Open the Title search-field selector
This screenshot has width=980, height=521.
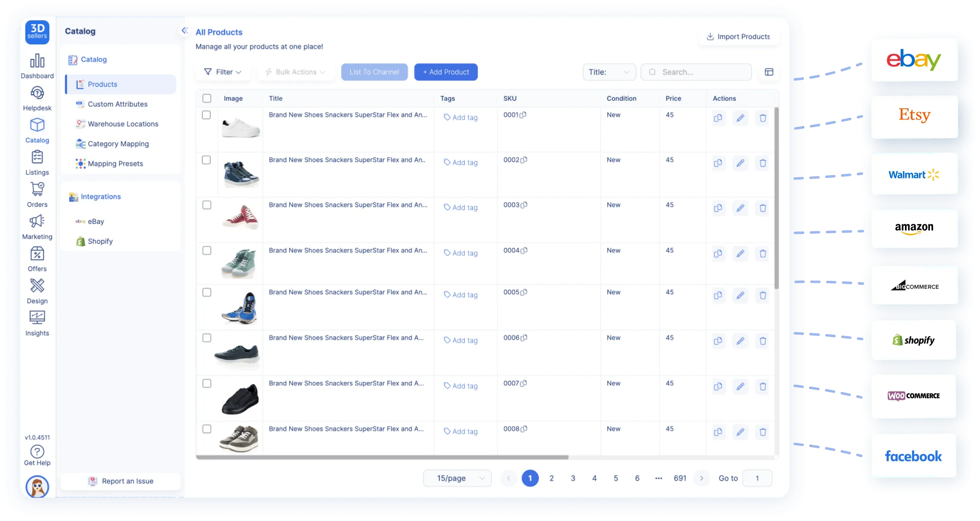[609, 72]
